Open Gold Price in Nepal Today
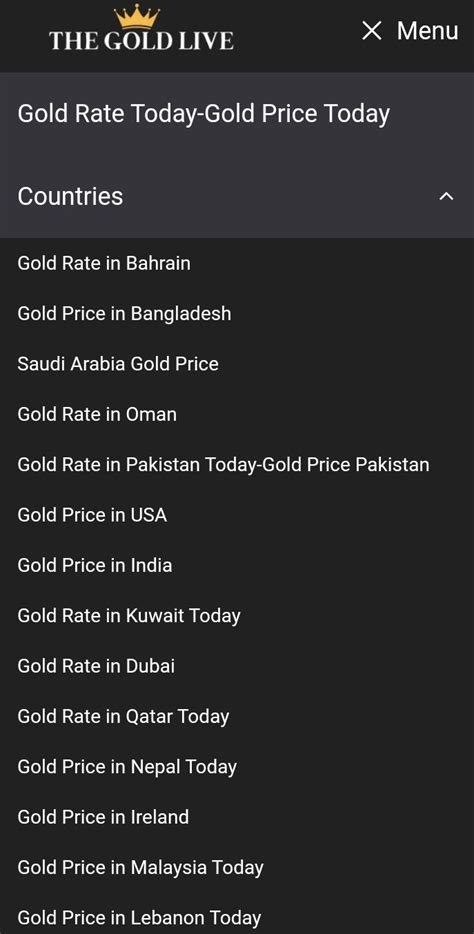 tap(127, 767)
